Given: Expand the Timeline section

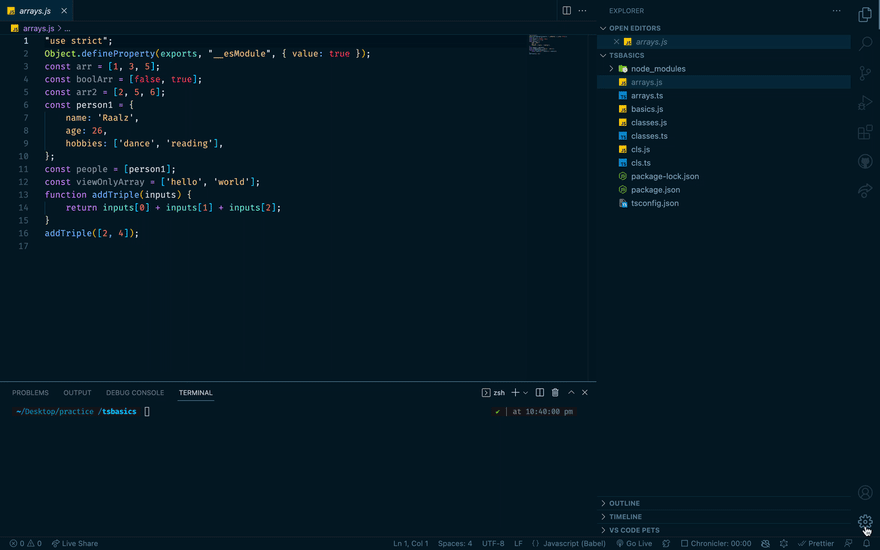Looking at the screenshot, I should coord(724,516).
